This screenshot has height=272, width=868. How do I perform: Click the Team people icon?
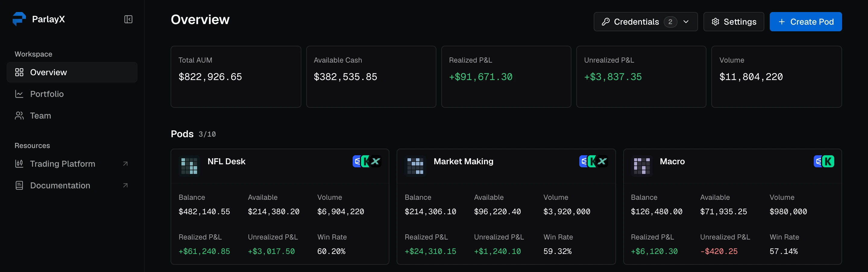click(x=19, y=116)
